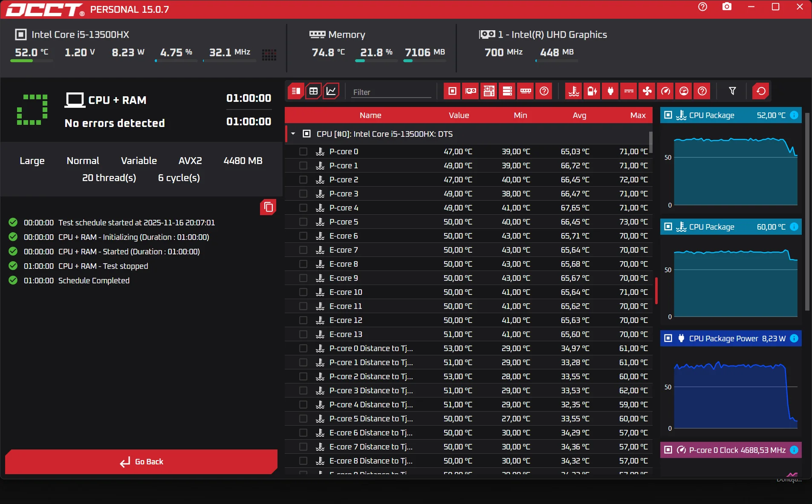Open info for the CPU Package 60,00 °C graph
Viewport: 812px width, 504px height.
coord(794,227)
